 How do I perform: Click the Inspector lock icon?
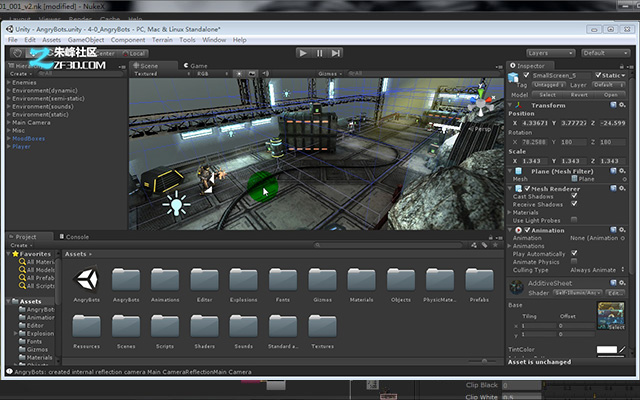[622, 66]
